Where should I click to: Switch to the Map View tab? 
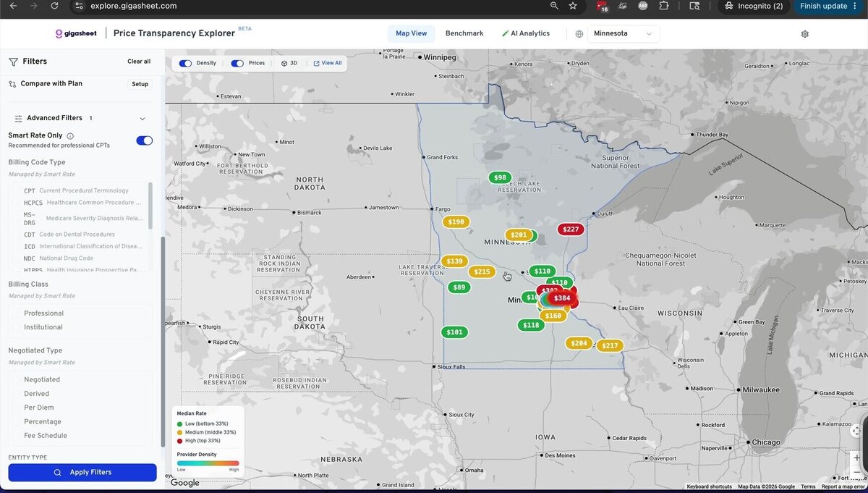pos(412,33)
